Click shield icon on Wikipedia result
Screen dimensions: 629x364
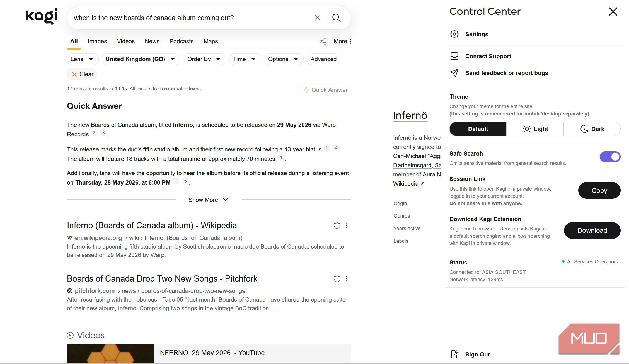coord(337,226)
